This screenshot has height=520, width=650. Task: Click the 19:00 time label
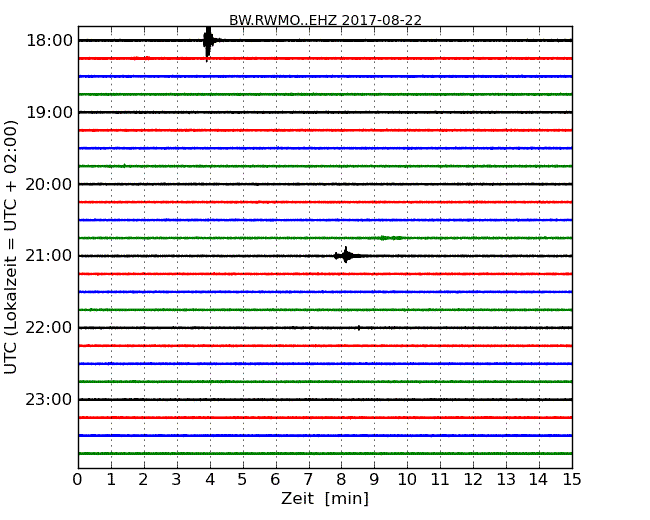point(49,112)
